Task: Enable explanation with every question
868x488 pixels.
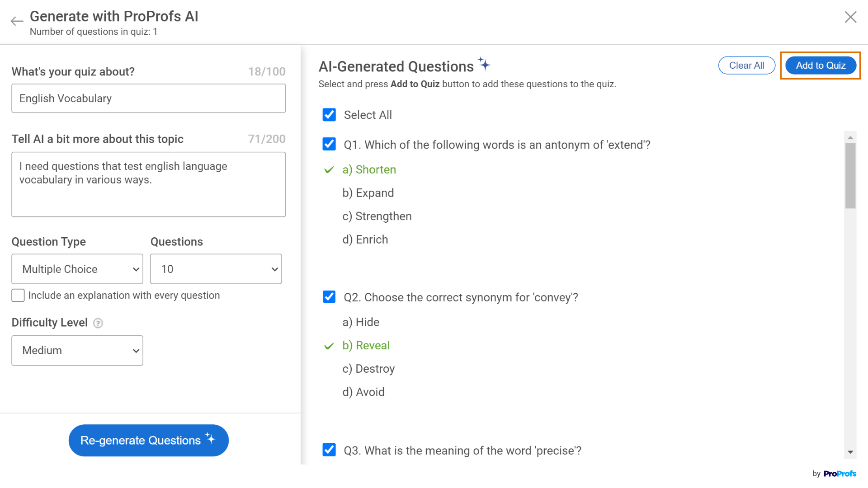Action: point(18,296)
